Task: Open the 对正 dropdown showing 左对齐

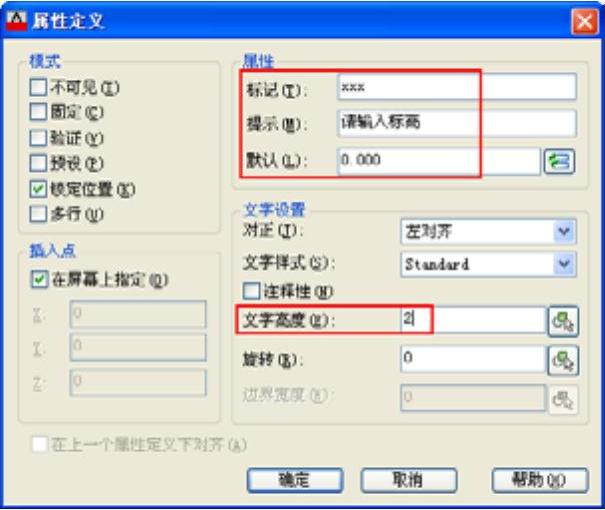Action: click(x=488, y=231)
